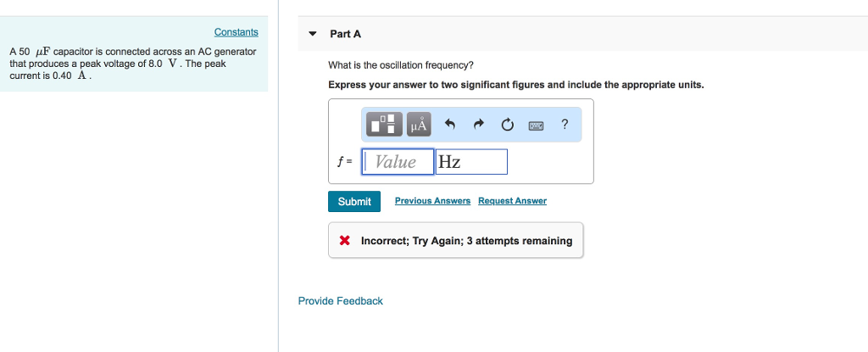Screen dimensions: 868x352
Task: Undo the last answer edit
Action: pos(450,126)
